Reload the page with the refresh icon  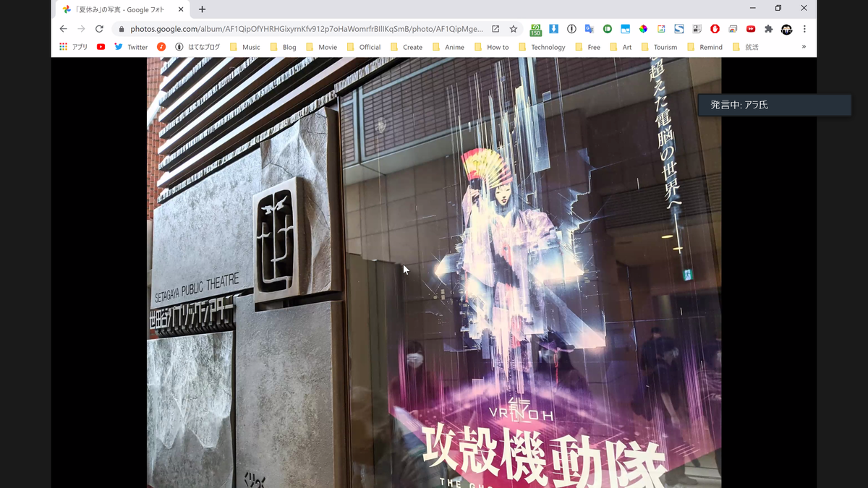pyautogui.click(x=99, y=29)
